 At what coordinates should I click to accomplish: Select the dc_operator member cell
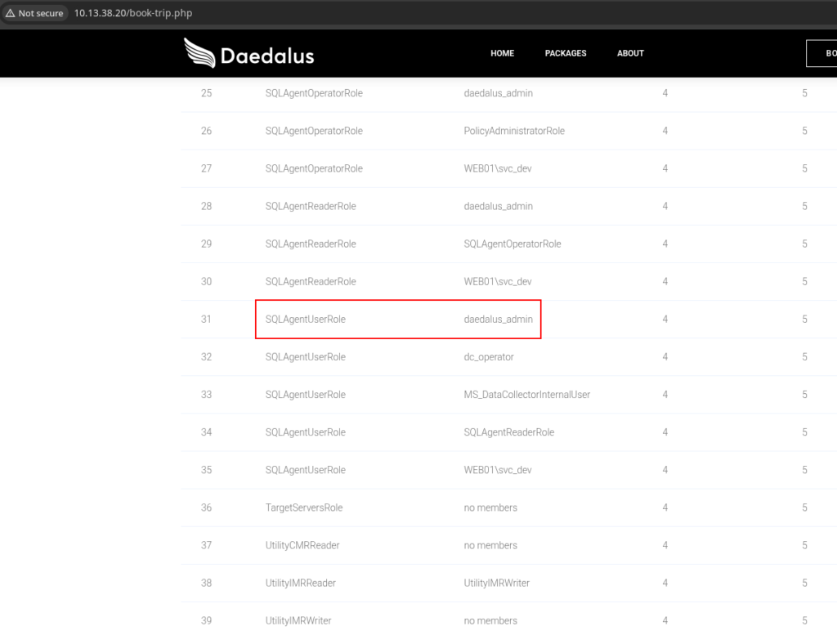click(489, 357)
